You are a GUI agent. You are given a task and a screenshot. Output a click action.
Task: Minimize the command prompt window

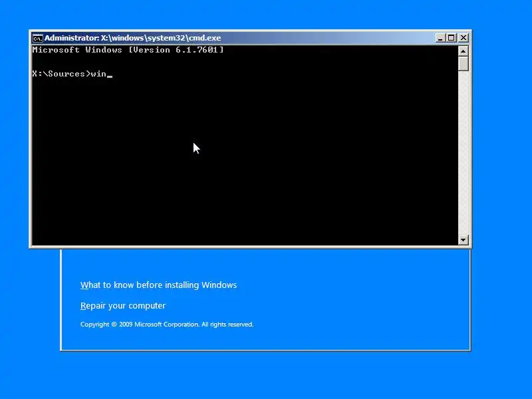[x=440, y=38]
